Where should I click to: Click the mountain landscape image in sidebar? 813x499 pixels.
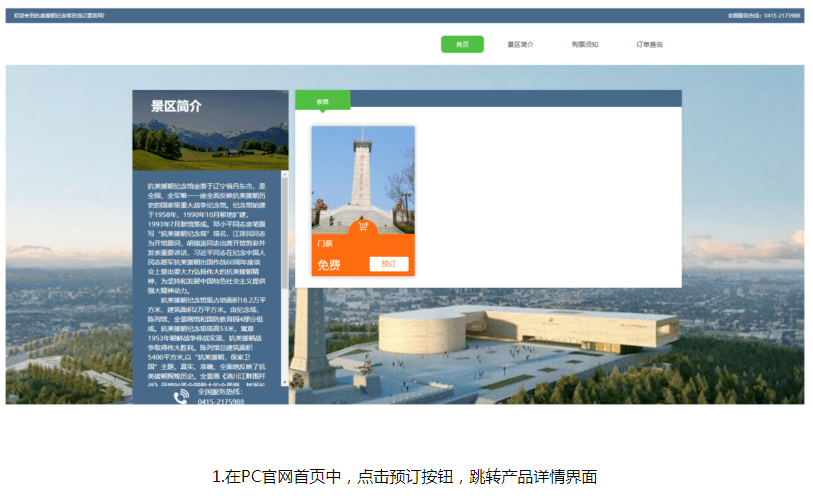click(210, 145)
